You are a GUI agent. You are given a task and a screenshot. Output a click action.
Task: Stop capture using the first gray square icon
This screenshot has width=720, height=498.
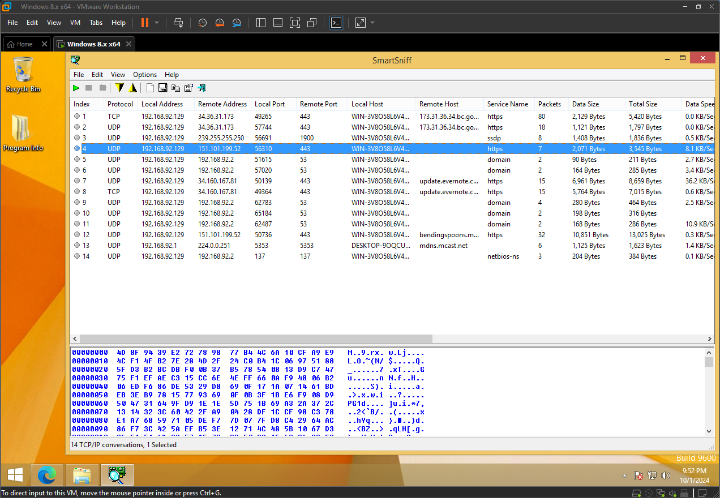pyautogui.click(x=89, y=88)
